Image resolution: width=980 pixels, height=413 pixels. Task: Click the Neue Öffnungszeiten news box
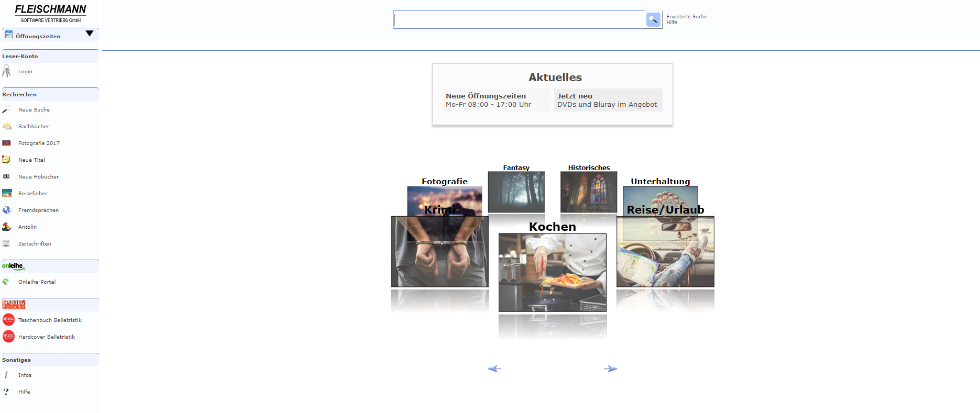pos(496,100)
